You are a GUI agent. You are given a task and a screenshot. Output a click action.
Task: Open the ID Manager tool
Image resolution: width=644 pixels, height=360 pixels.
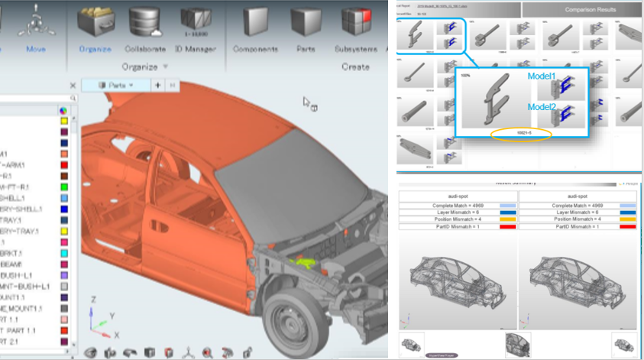[x=196, y=21]
